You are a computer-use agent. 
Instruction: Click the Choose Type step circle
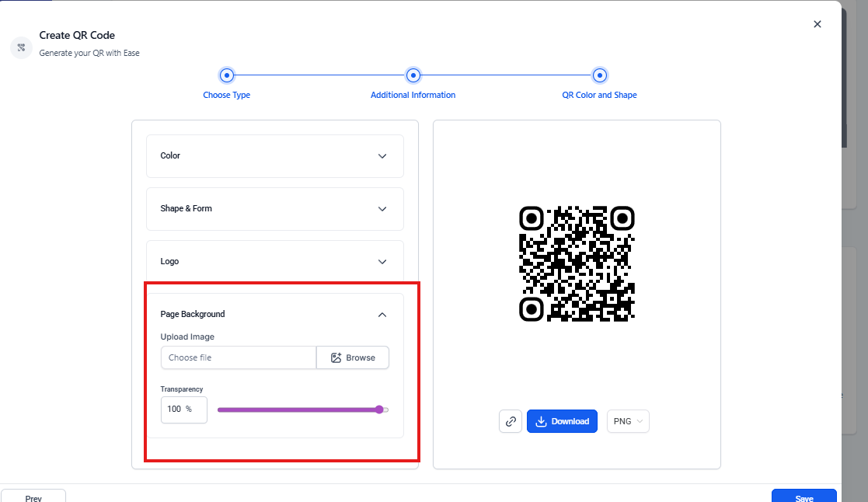point(226,75)
